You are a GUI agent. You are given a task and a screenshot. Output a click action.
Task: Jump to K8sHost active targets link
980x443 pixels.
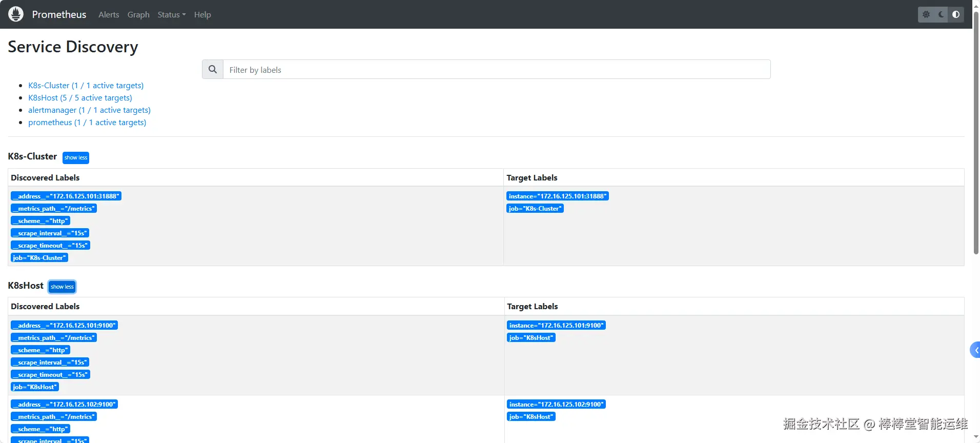(x=80, y=98)
